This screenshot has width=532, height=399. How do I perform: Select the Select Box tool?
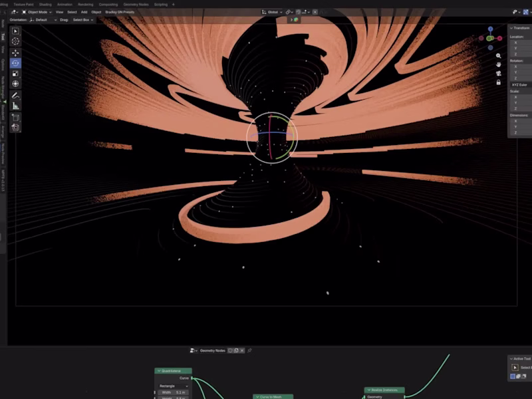(x=15, y=31)
